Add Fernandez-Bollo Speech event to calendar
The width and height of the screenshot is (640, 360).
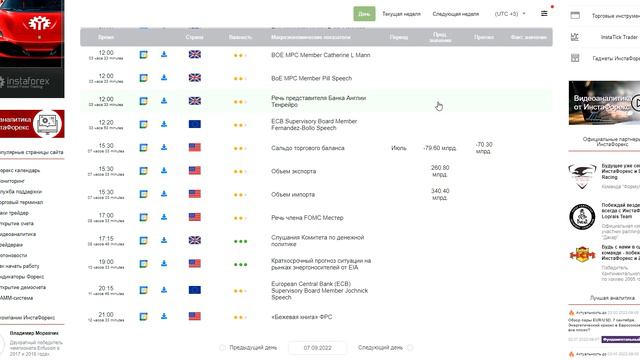pyautogui.click(x=143, y=124)
